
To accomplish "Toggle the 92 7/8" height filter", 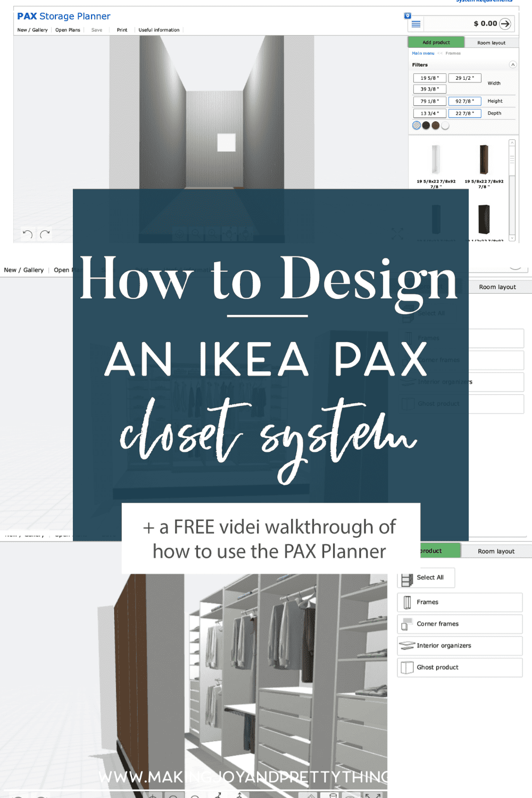I will point(464,101).
